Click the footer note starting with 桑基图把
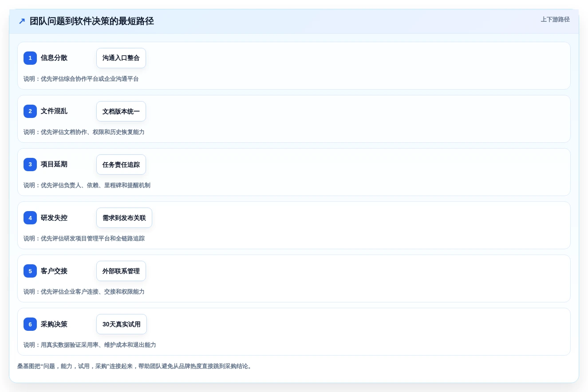The image size is (588, 392). 135,366
